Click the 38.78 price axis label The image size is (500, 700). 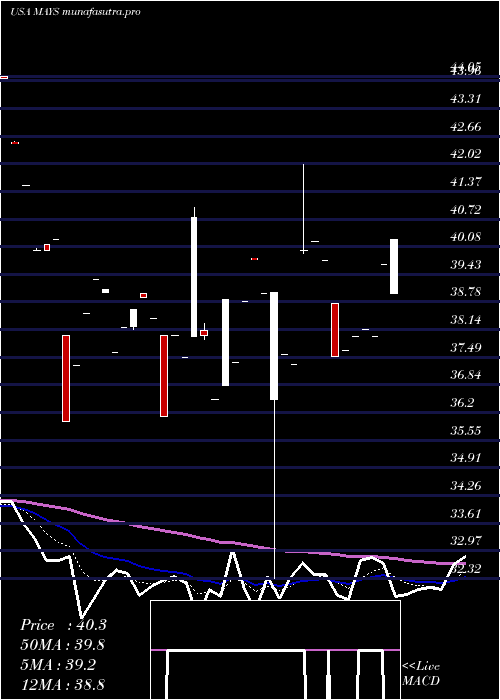(466, 292)
